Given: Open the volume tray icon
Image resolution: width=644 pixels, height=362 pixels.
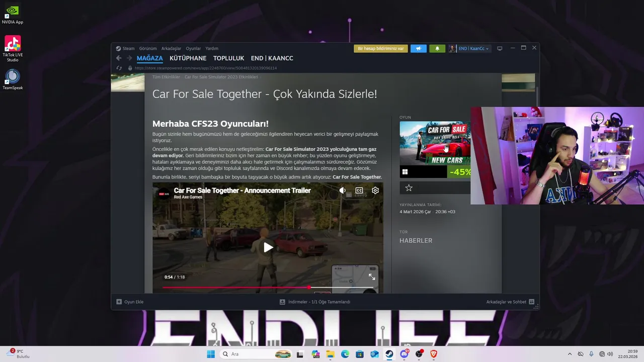Looking at the screenshot, I should (x=610, y=354).
